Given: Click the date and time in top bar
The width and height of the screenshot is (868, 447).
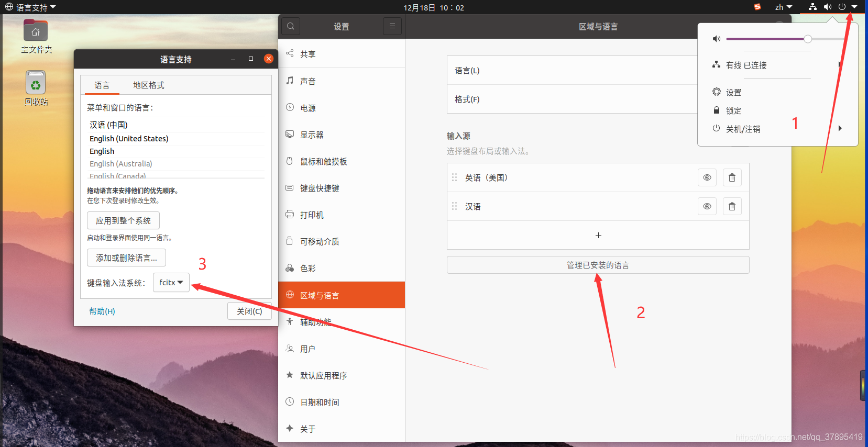Looking at the screenshot, I should click(434, 7).
